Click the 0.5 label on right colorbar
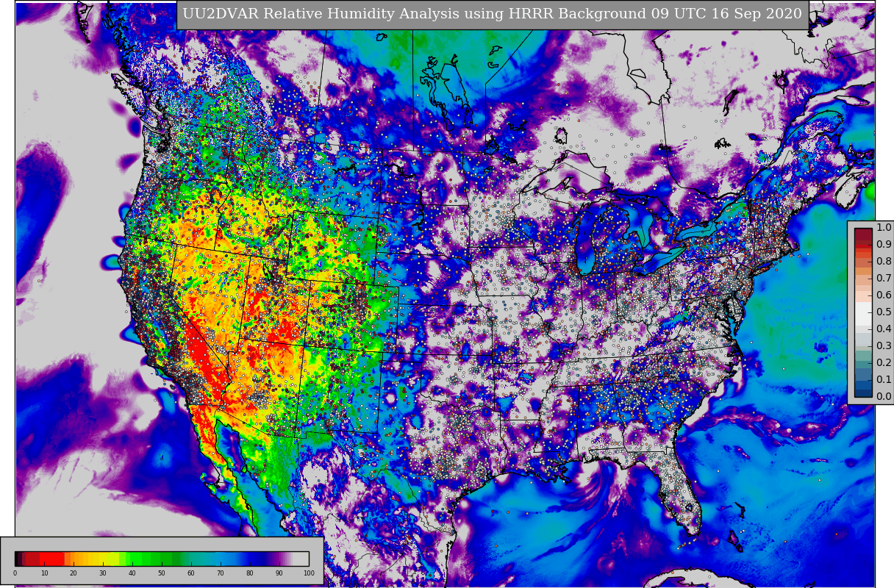Viewport: 894px width, 588px height. click(x=884, y=312)
